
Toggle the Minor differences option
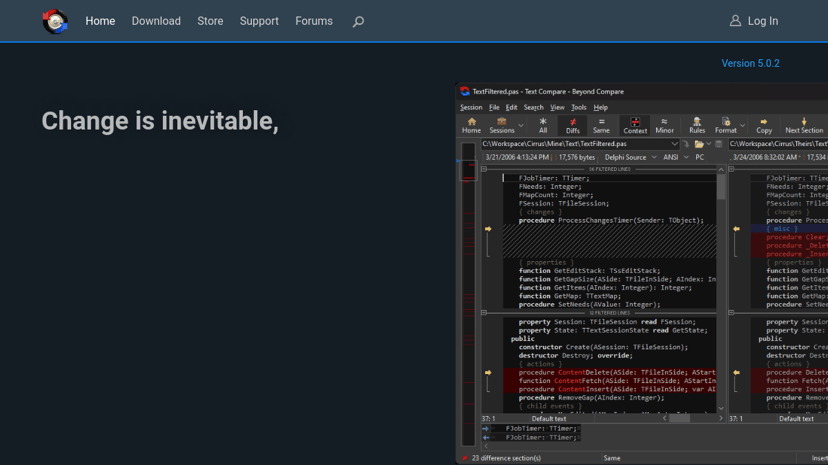(664, 126)
